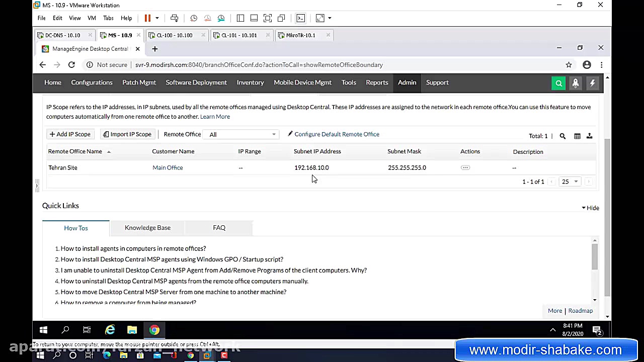Open the VMware console view icon
This screenshot has width=644, height=362.
pyautogui.click(x=300, y=18)
